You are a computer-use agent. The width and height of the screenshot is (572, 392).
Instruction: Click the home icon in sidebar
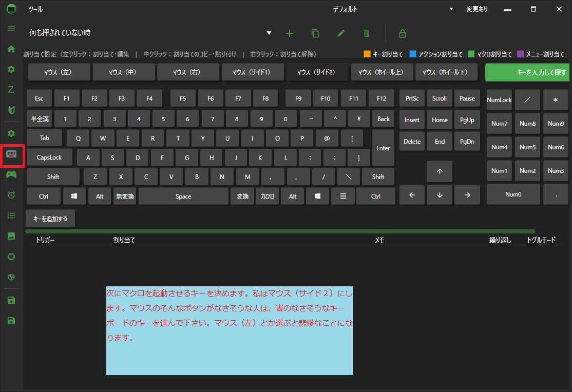(x=11, y=49)
